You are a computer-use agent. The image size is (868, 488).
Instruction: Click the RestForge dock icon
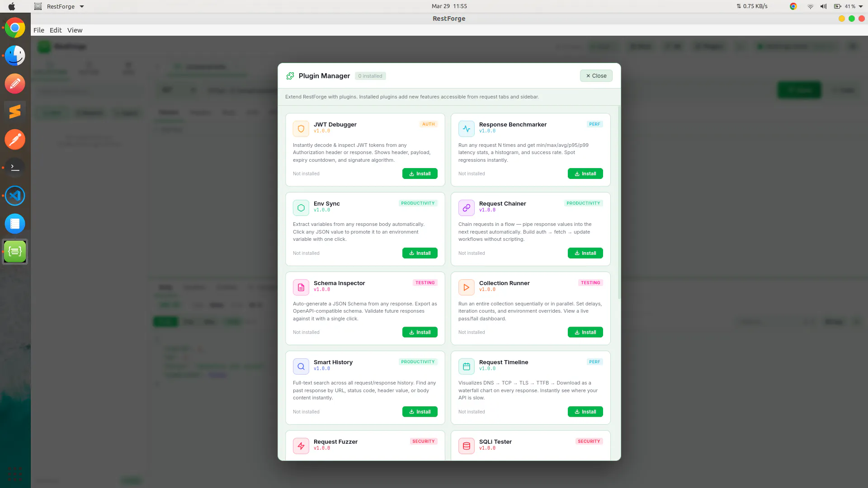click(15, 252)
